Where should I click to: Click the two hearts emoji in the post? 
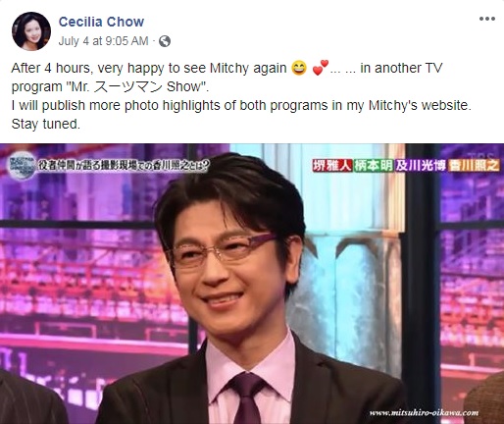click(x=321, y=68)
